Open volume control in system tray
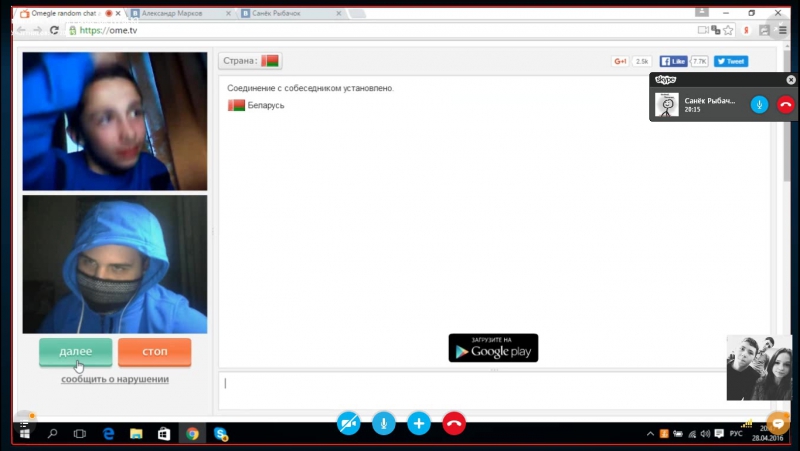 [705, 434]
